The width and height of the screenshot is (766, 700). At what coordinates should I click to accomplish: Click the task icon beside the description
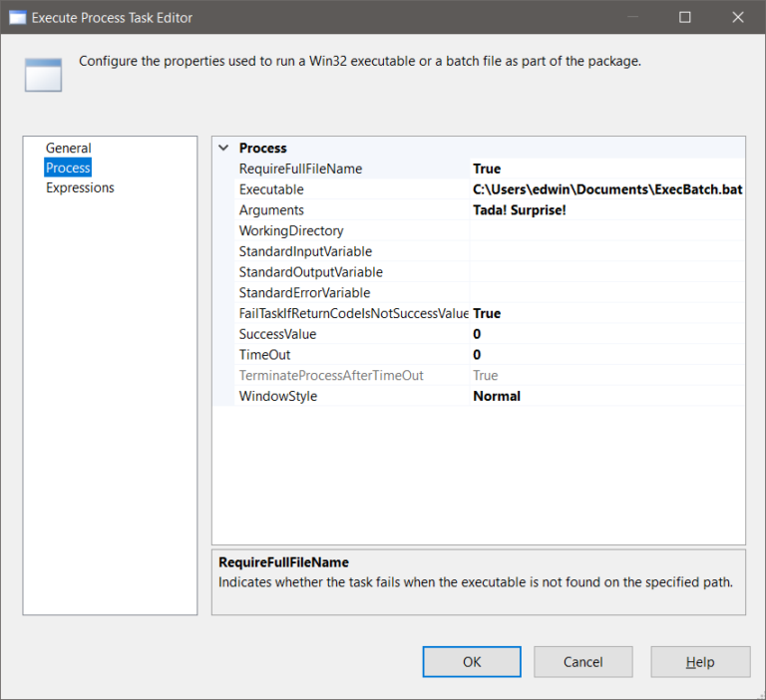[x=44, y=75]
